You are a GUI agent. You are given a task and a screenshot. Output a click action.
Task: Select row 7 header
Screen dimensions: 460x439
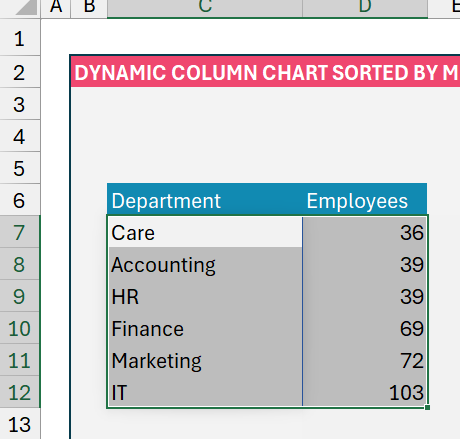point(20,232)
